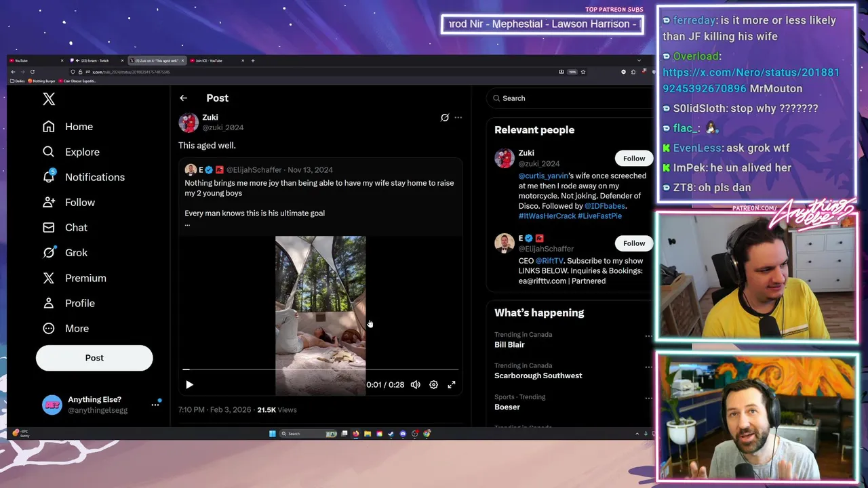Open video settings gear
Screen dimensions: 868x488
pos(433,385)
